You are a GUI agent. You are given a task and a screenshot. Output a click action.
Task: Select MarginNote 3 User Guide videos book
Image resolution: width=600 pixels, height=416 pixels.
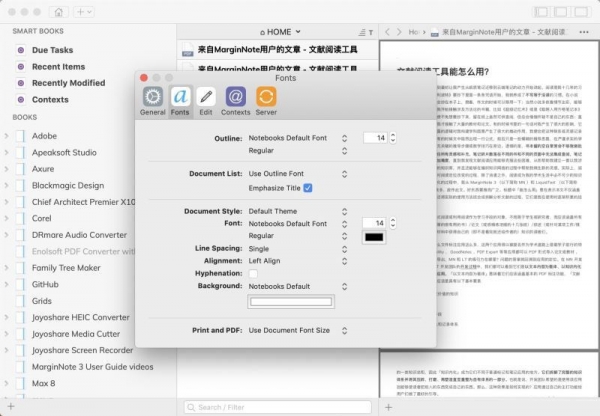tap(93, 367)
